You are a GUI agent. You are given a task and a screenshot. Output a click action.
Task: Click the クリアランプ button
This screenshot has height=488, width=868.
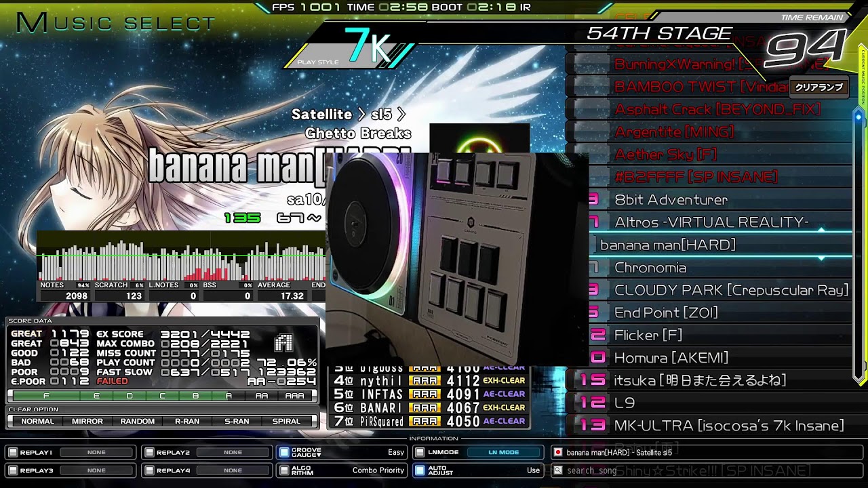[819, 87]
